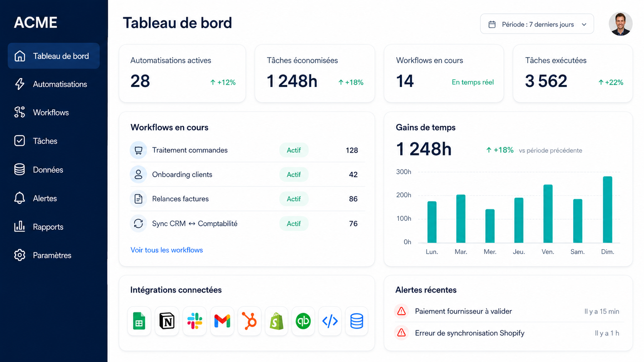Click the Intégrations connectées heading
The width and height of the screenshot is (644, 362).
tap(176, 290)
